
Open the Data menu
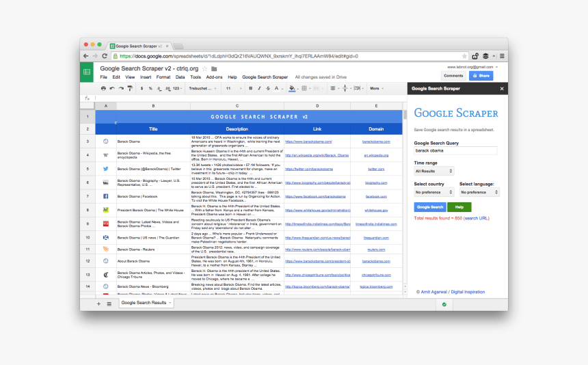point(180,77)
